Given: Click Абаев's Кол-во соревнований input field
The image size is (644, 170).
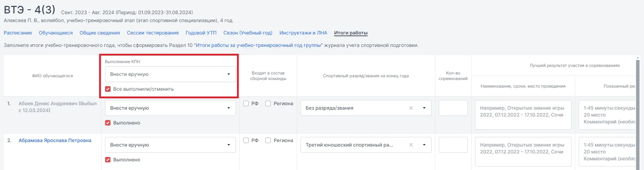Looking at the screenshot, I should point(453,108).
